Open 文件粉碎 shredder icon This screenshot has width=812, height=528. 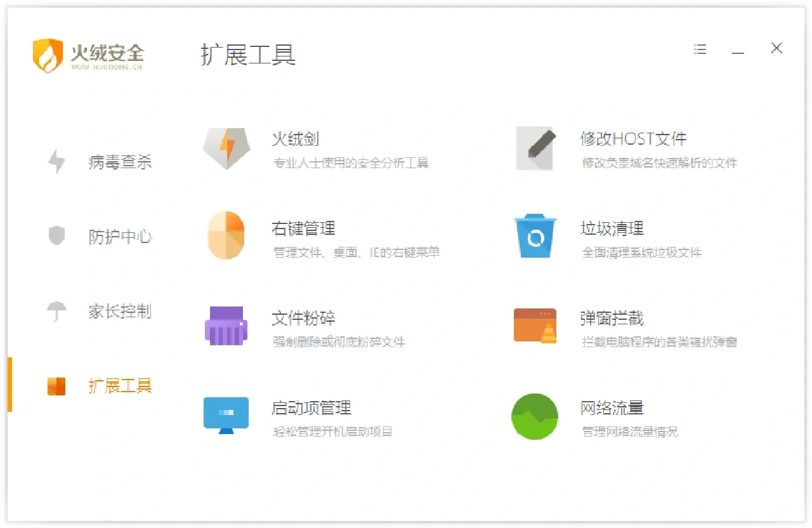tap(226, 326)
